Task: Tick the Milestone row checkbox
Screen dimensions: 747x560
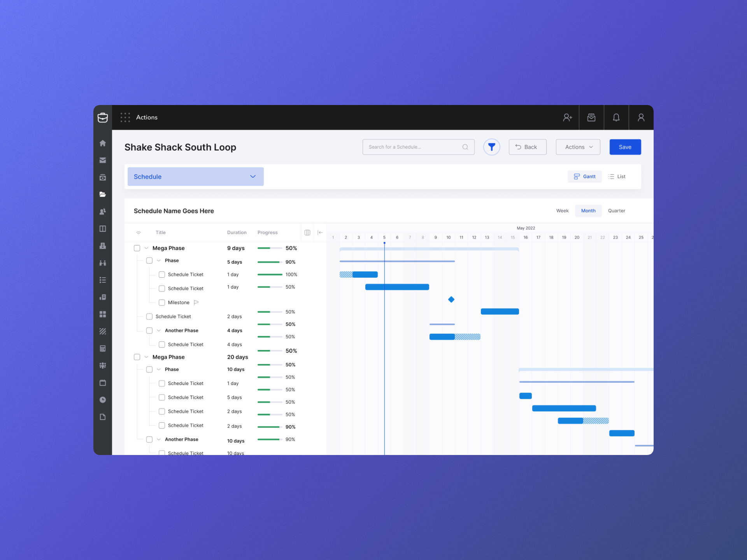Action: [x=162, y=302]
